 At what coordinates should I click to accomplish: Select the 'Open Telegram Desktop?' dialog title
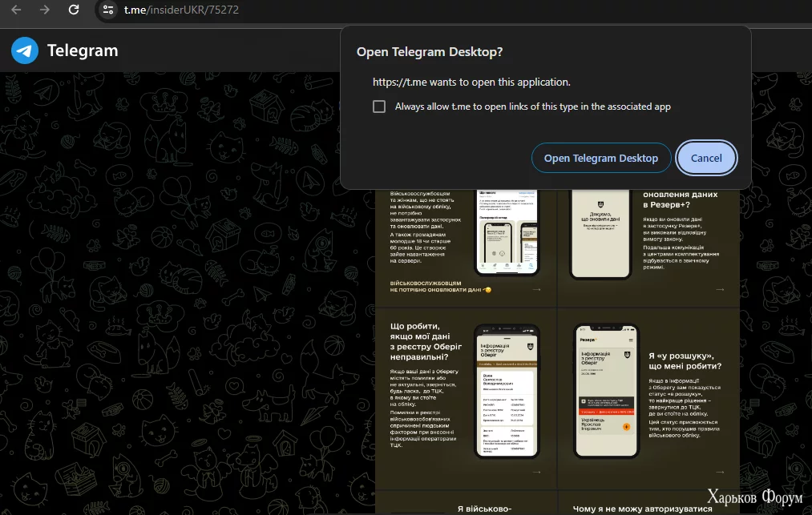coord(430,52)
